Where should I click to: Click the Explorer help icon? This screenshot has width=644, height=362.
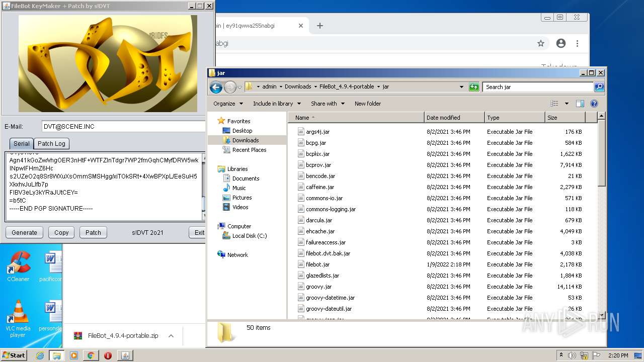click(x=594, y=104)
